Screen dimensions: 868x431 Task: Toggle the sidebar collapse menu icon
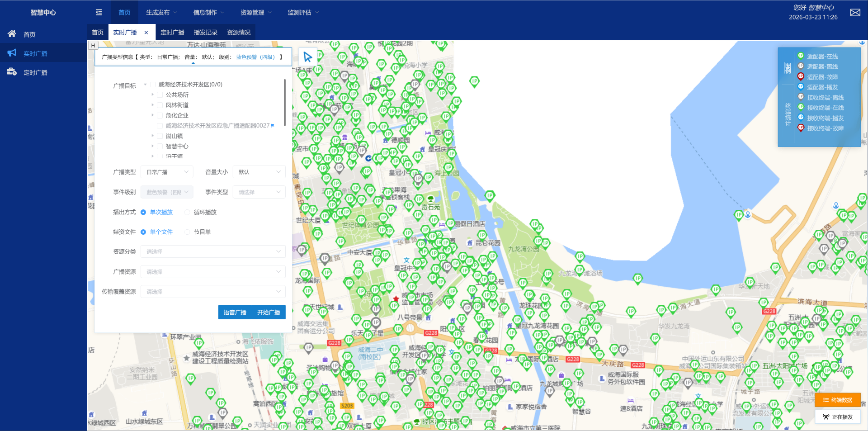99,13
